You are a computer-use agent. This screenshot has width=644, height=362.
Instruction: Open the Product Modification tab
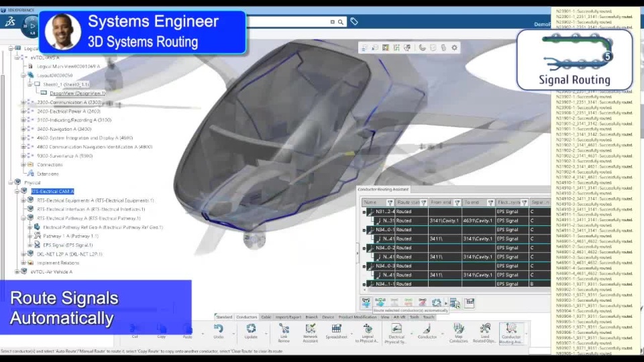click(357, 317)
